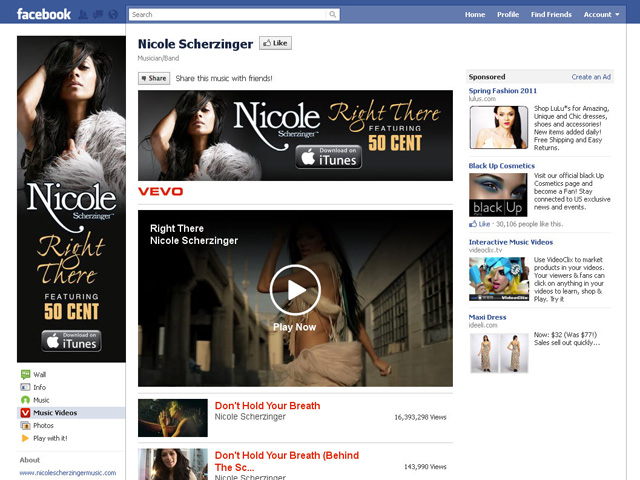This screenshot has width=640, height=480.
Task: Open the notifications globe icon
Action: click(x=113, y=15)
